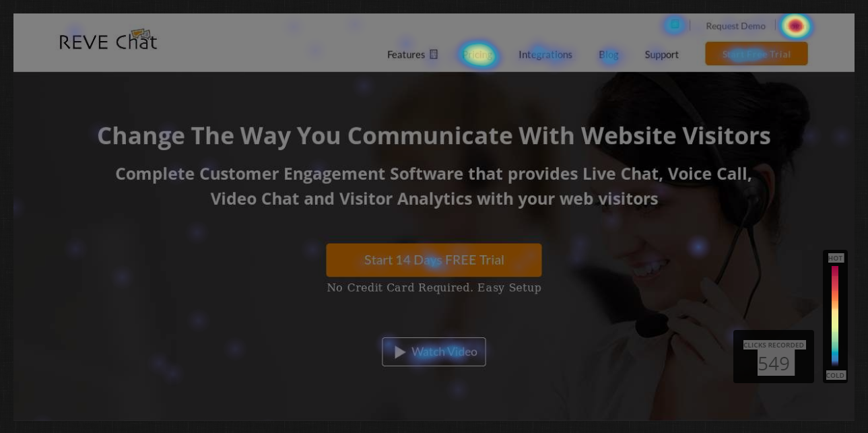
Task: Open the Features menu
Action: [x=412, y=55]
